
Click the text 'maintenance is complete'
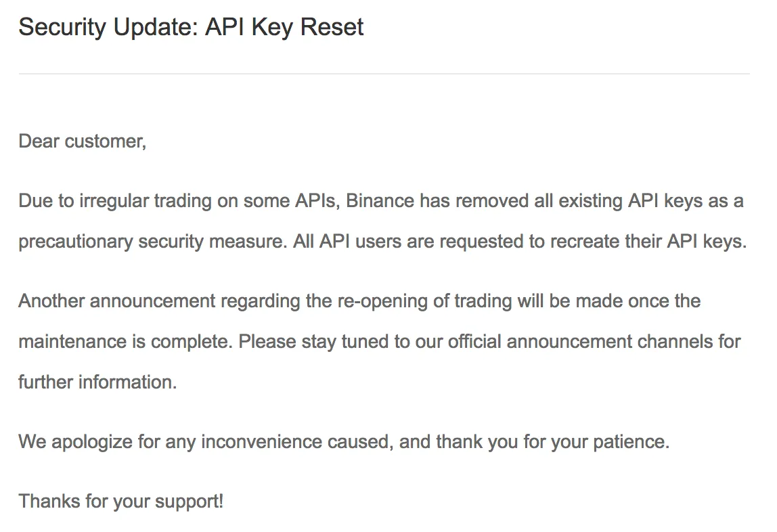pyautogui.click(x=124, y=342)
